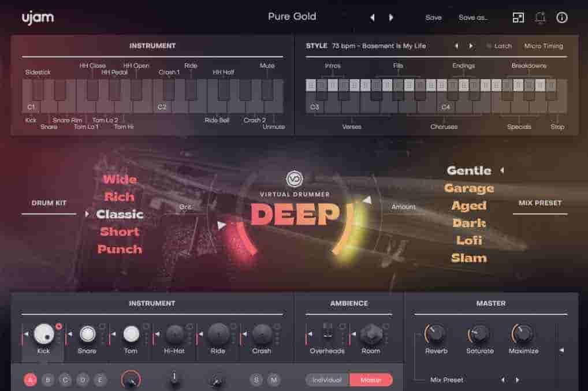This screenshot has width=588, height=391.
Task: Toggle the Solo S button
Action: pos(256,380)
